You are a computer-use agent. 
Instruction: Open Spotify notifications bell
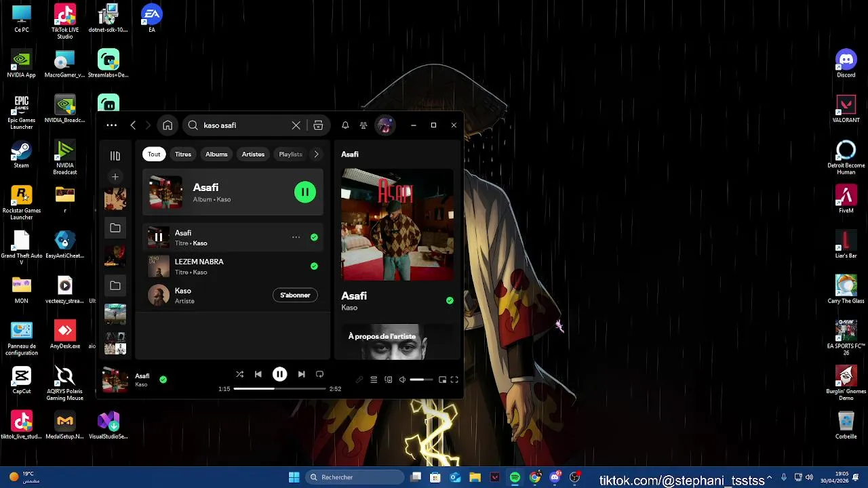(345, 125)
